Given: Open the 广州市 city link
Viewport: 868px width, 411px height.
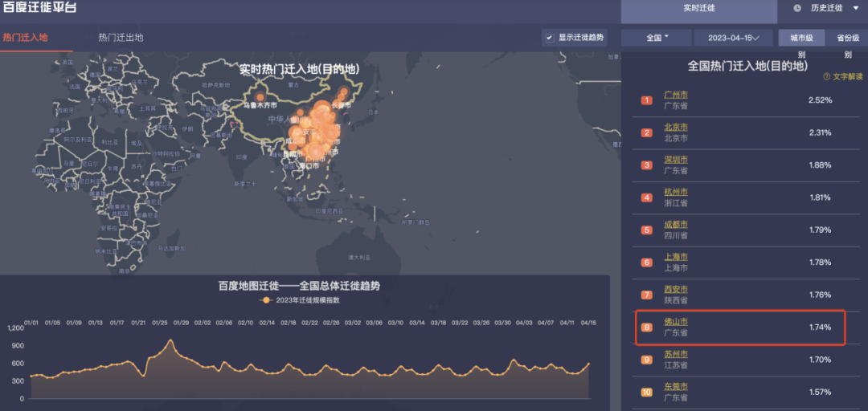Looking at the screenshot, I should [676, 96].
